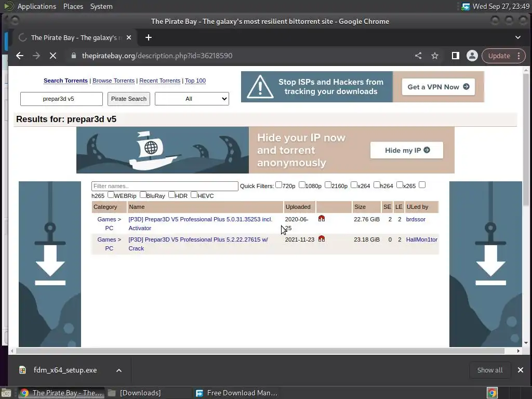Open the All category dropdown
Screen dimensions: 532x399
coord(192,99)
